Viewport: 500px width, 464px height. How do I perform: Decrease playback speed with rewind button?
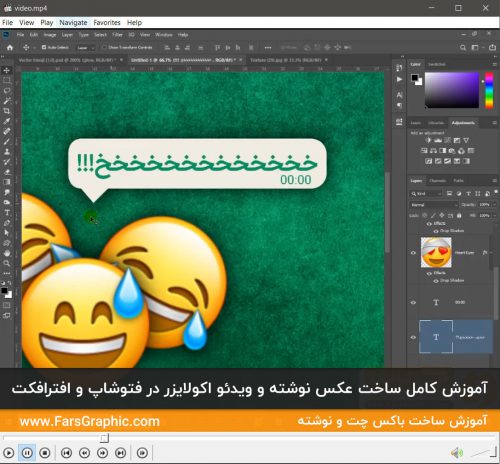coord(85,453)
